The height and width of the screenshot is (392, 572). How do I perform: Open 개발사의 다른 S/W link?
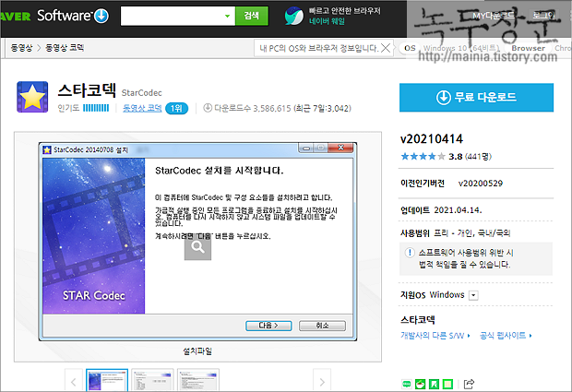click(435, 335)
